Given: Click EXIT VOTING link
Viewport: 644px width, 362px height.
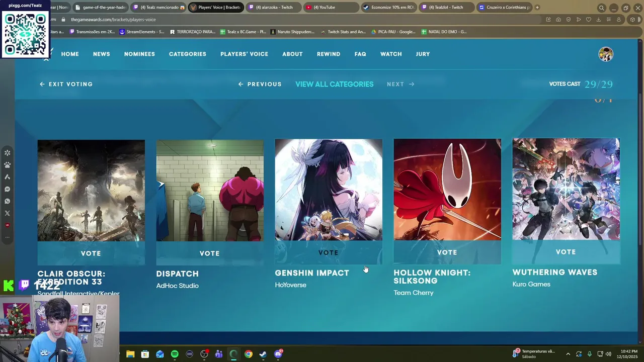Looking at the screenshot, I should coord(66,84).
